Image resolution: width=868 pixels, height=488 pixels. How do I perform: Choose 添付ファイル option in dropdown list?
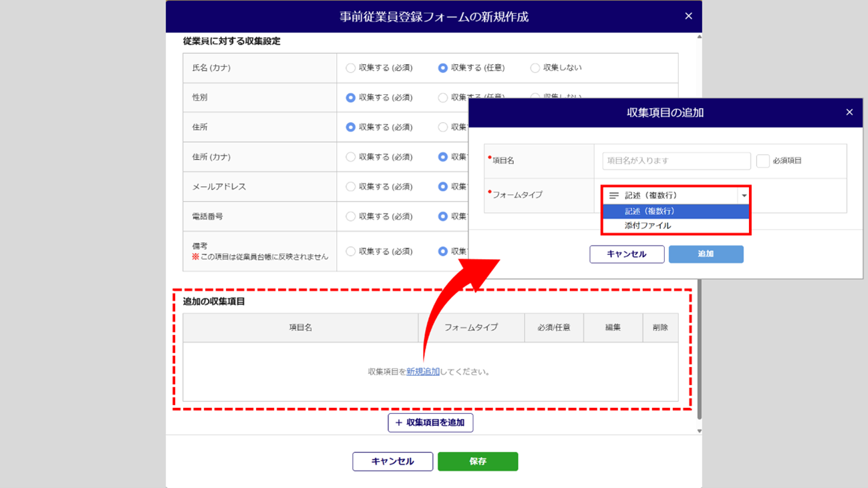(675, 226)
